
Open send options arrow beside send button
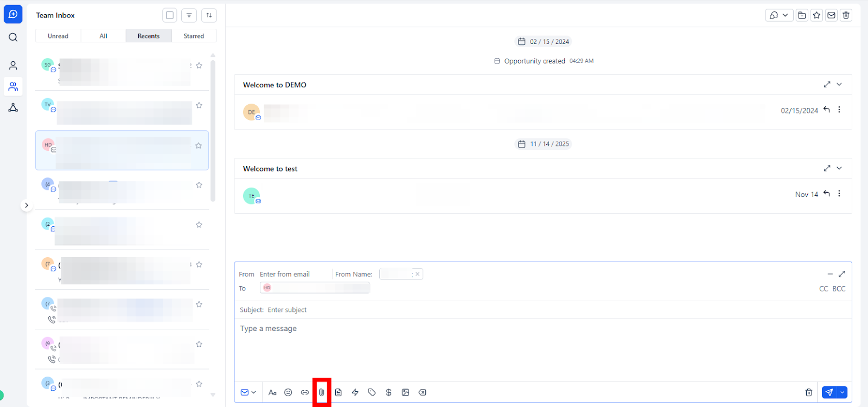843,392
